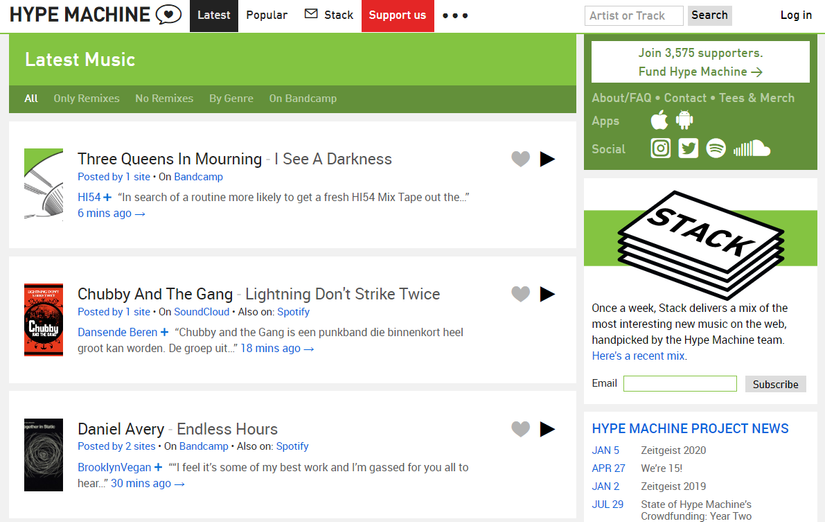The width and height of the screenshot is (825, 522).
Task: Visit Hype Machine's Twitter page
Action: coord(688,149)
